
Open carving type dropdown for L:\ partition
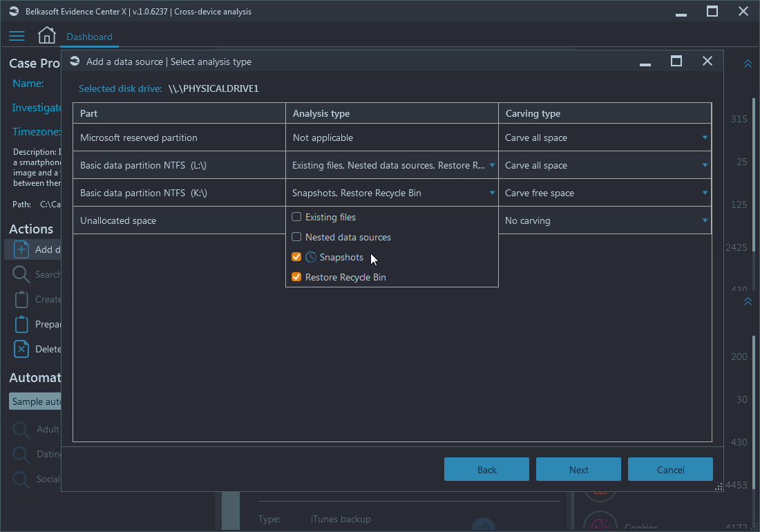[705, 165]
